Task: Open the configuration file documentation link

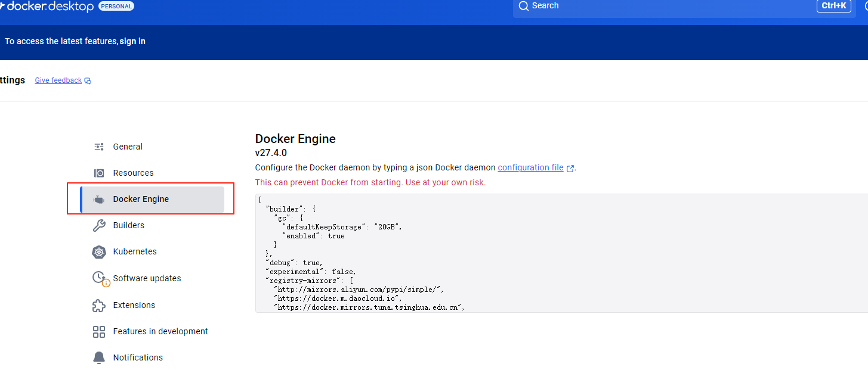Action: point(530,167)
